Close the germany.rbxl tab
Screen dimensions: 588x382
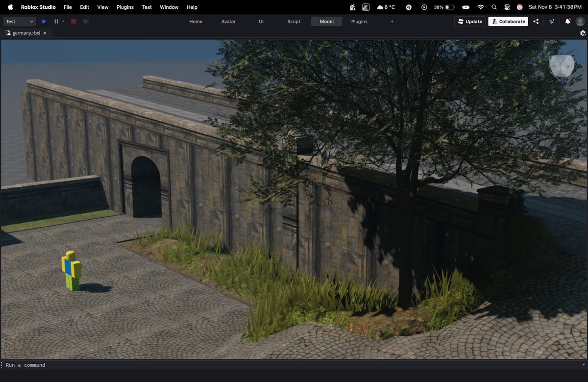(x=45, y=33)
